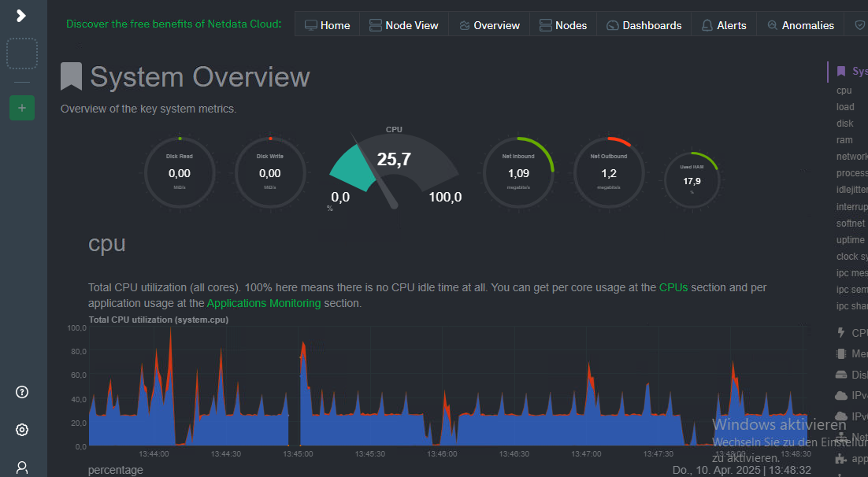Jump to interrupts in right menu

tap(852, 206)
